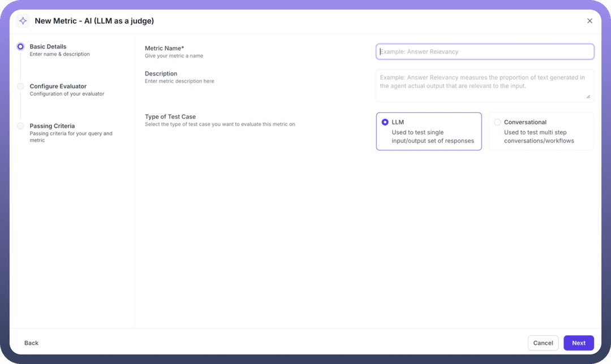Image resolution: width=611 pixels, height=364 pixels.
Task: Click the dialog title 'New Metric - AI'
Action: click(x=94, y=21)
